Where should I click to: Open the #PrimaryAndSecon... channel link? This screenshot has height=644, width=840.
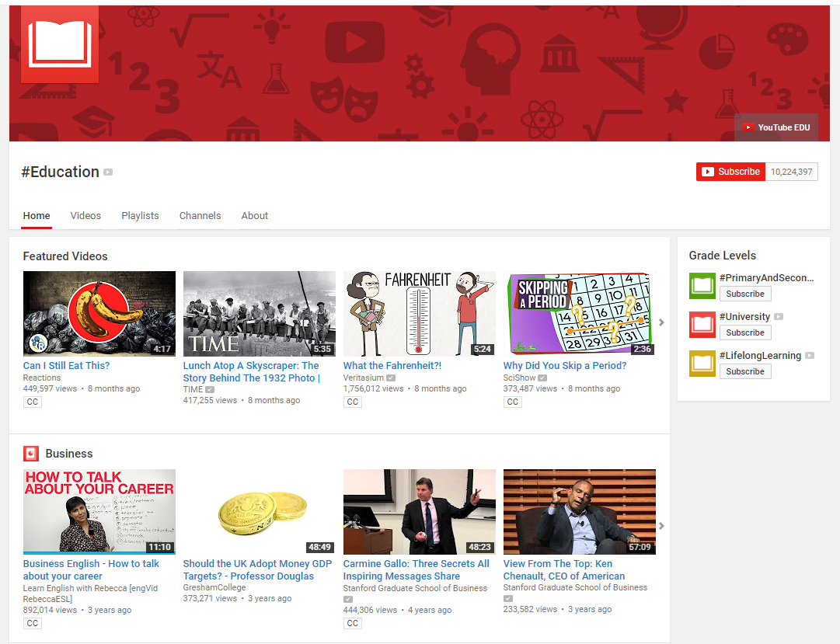(767, 277)
